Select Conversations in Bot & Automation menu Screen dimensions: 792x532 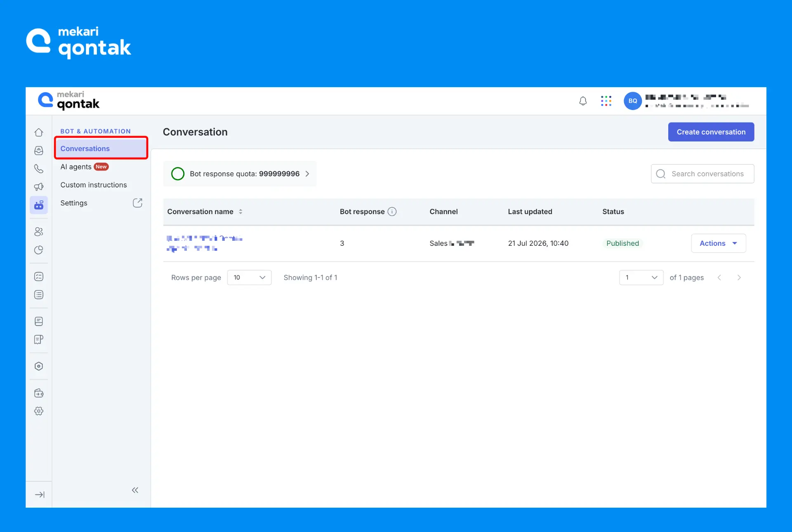pyautogui.click(x=101, y=148)
